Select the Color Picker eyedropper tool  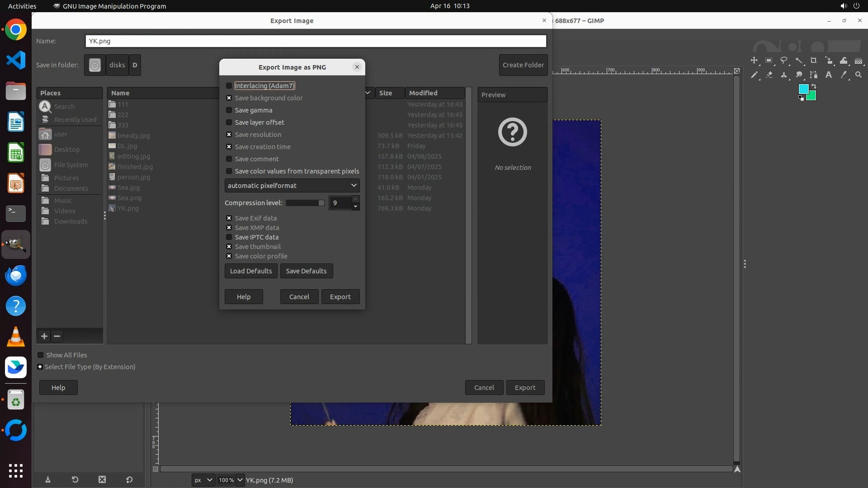(x=844, y=75)
